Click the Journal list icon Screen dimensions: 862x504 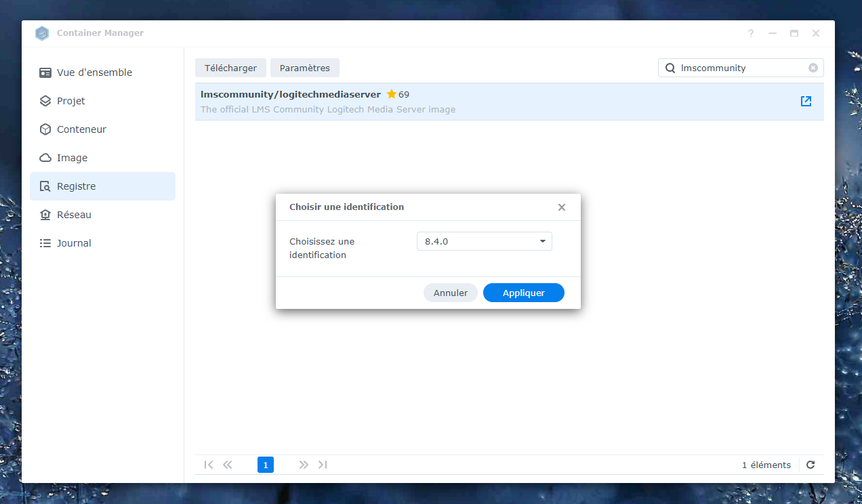(45, 243)
